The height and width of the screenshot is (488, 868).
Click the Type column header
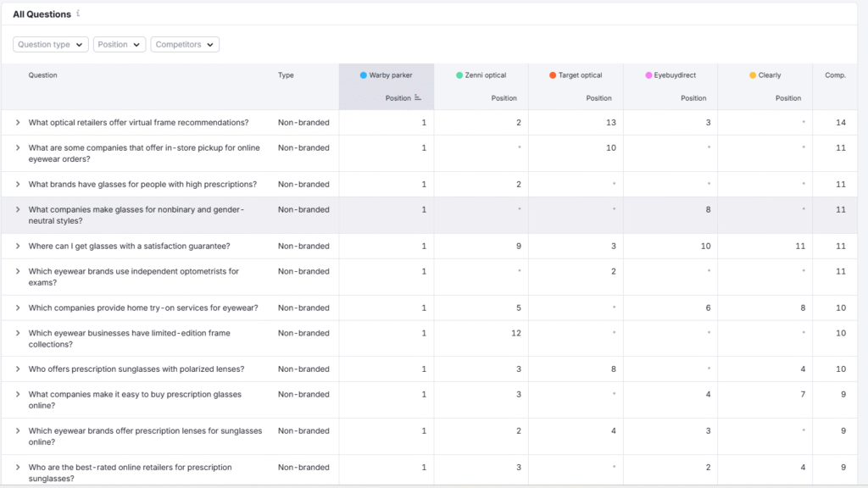point(286,75)
